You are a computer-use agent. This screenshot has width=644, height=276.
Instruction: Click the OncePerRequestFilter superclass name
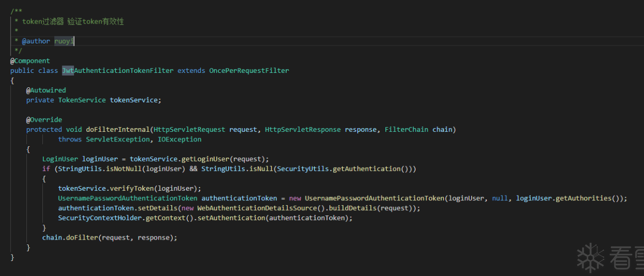(x=249, y=71)
